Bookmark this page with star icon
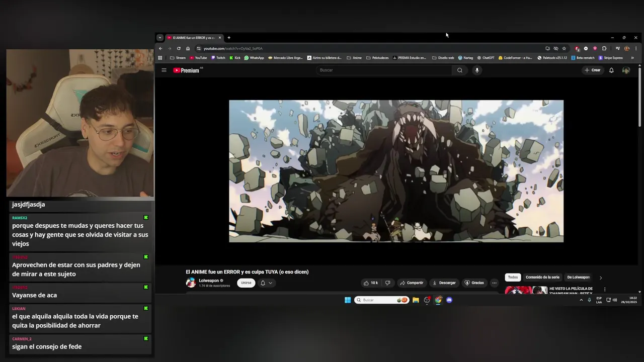The width and height of the screenshot is (644, 362). 564,48
